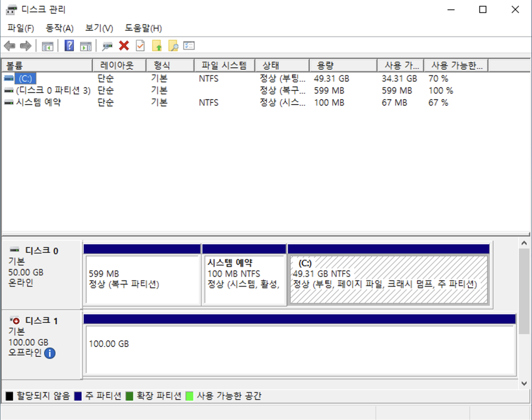Click the 시스템 예약 volume row icon
532x420 pixels.
[x=9, y=102]
